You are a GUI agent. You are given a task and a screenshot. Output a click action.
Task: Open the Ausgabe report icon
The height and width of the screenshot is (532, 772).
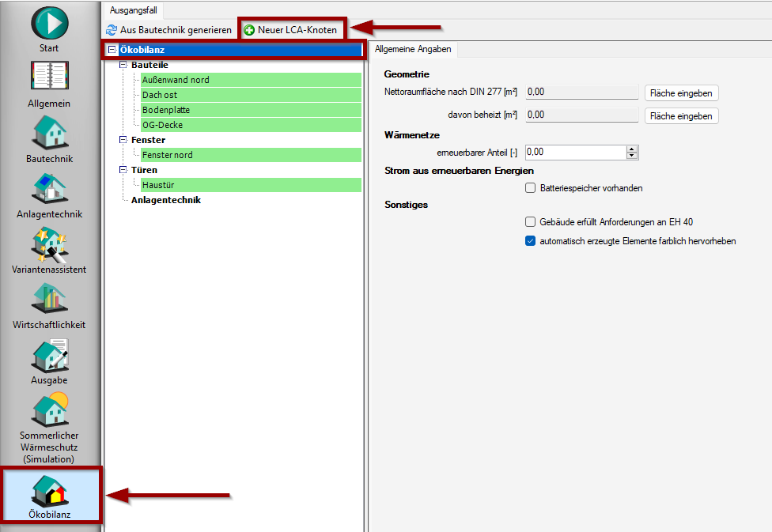[x=49, y=355]
